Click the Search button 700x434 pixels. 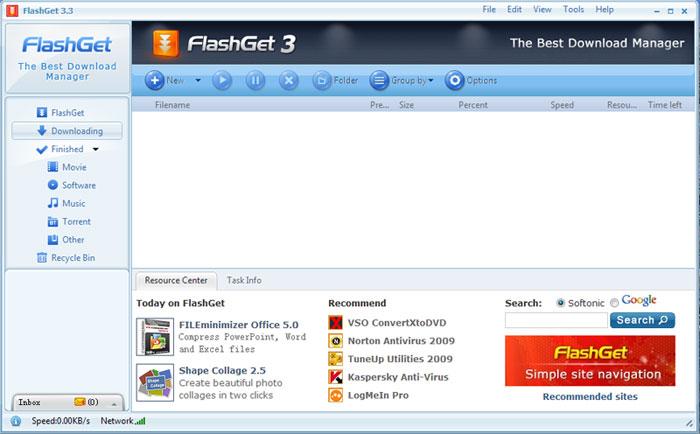click(x=642, y=320)
